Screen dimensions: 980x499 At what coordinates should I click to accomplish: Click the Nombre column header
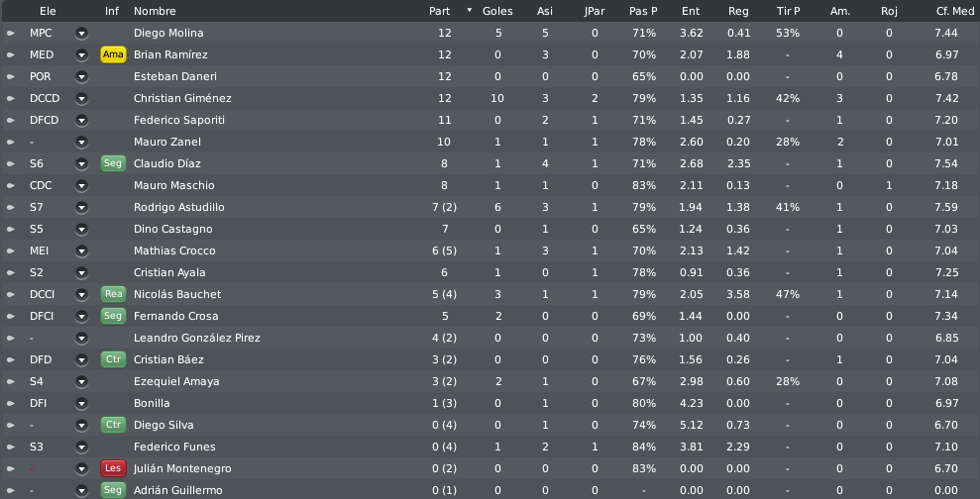[x=155, y=11]
